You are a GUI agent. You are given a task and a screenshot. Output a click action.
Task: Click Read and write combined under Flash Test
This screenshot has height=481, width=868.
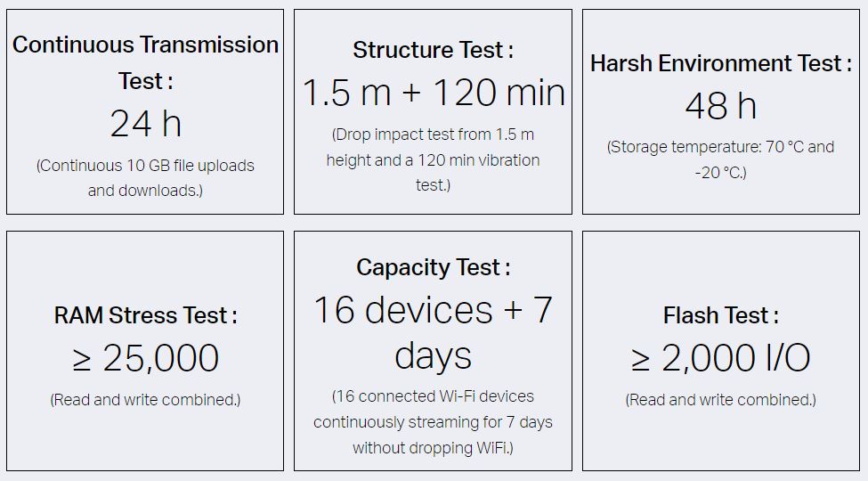pos(721,400)
